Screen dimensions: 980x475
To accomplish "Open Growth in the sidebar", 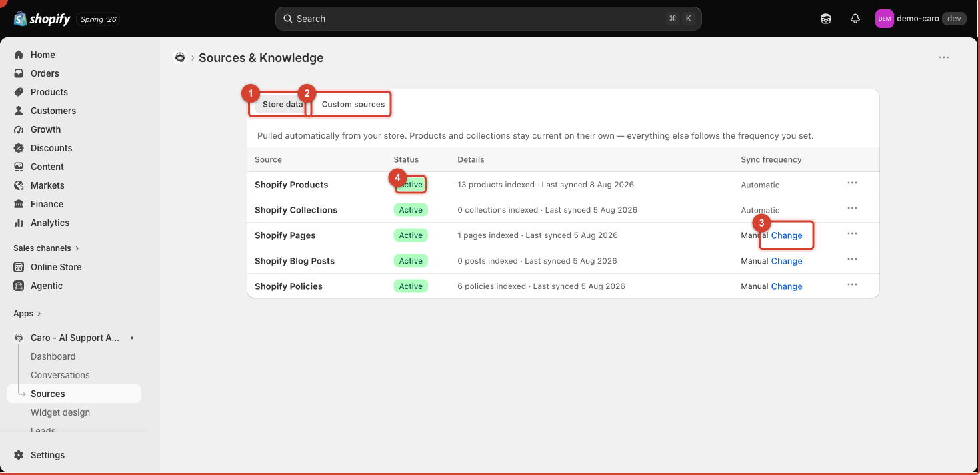I will point(74,129).
